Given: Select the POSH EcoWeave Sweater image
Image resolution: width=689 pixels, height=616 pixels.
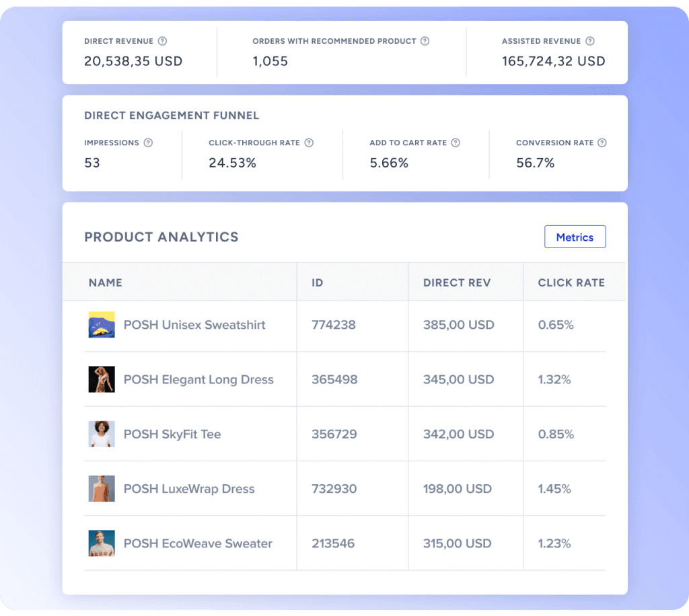Looking at the screenshot, I should [101, 543].
